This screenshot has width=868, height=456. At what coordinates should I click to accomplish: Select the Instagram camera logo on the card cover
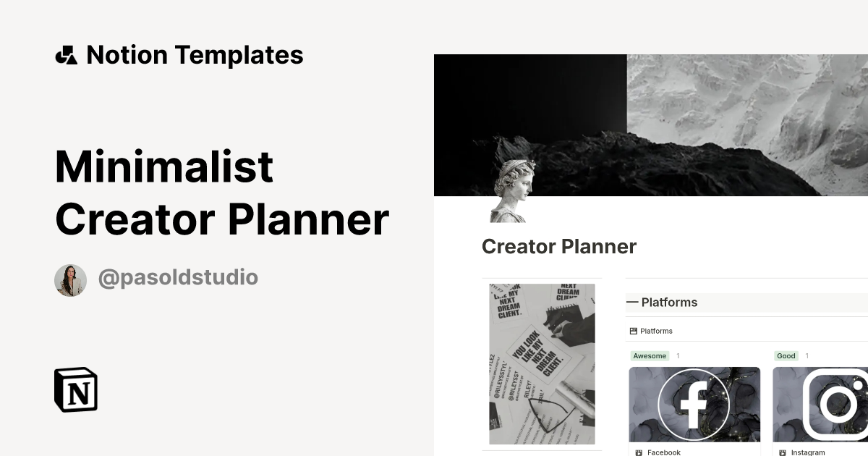click(x=836, y=404)
